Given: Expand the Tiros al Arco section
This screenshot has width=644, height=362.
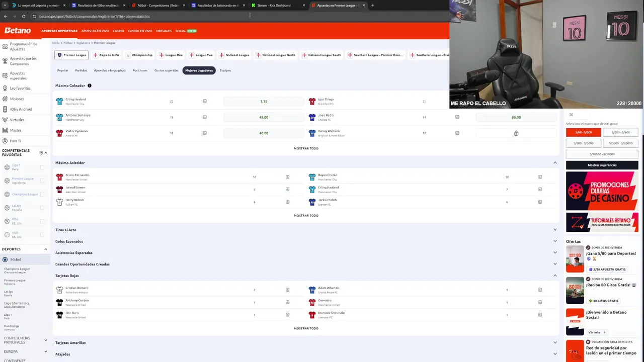Looking at the screenshot, I should (555, 230).
